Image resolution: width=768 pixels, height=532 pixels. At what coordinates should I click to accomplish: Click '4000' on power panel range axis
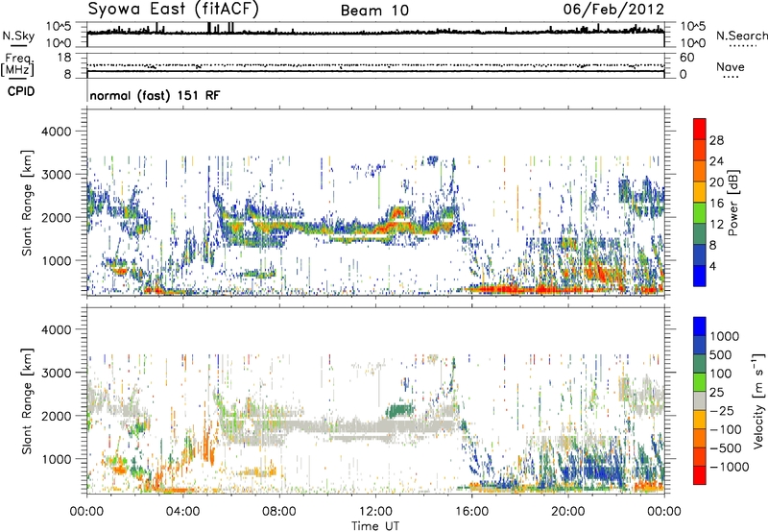coord(56,132)
